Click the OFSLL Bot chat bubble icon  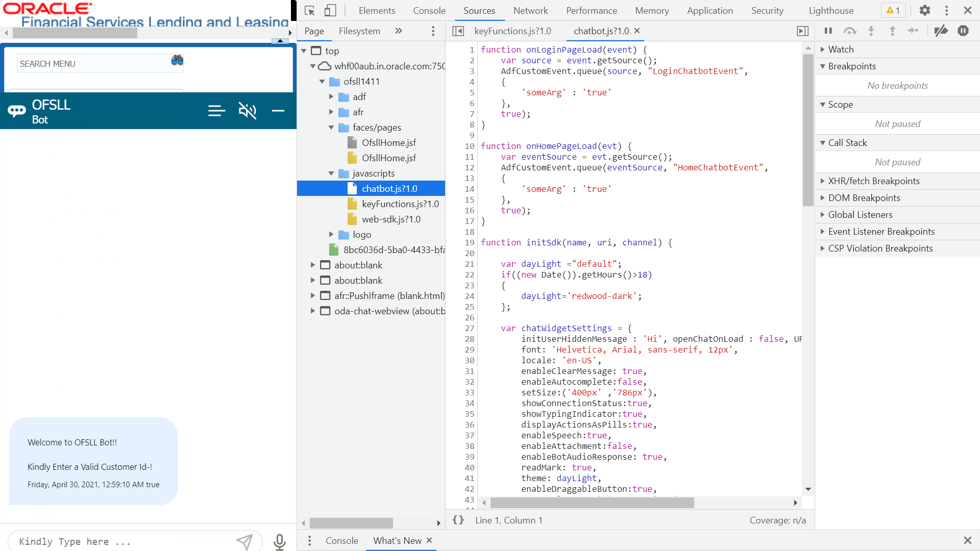point(17,111)
